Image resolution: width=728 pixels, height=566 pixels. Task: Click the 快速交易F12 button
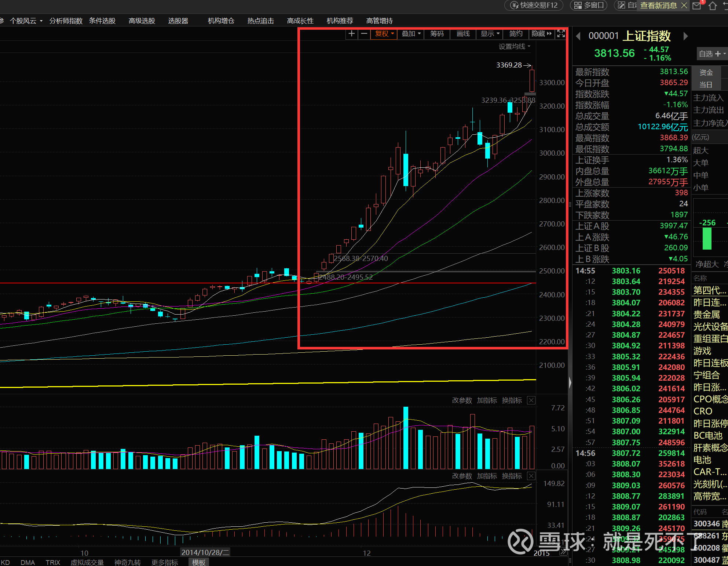pos(534,6)
